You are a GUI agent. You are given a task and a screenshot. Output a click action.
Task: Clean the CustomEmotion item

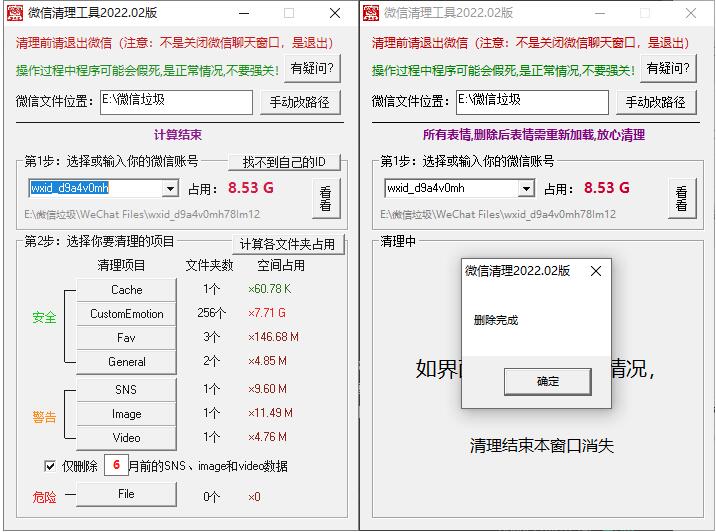click(x=126, y=314)
